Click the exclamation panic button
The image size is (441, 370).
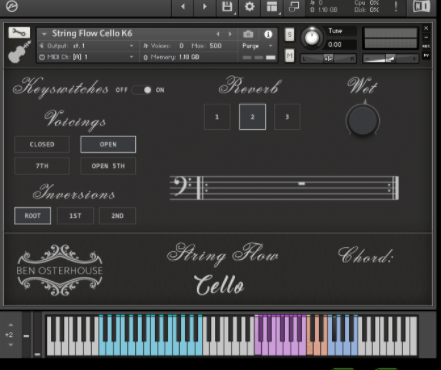[396, 6]
